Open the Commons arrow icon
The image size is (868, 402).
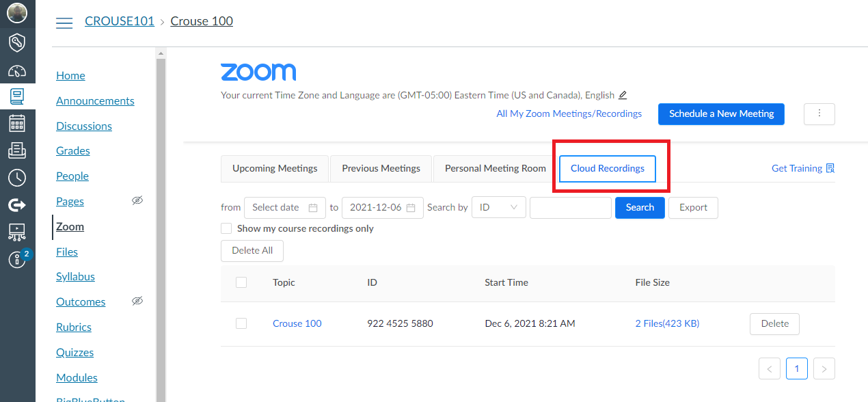(x=17, y=204)
